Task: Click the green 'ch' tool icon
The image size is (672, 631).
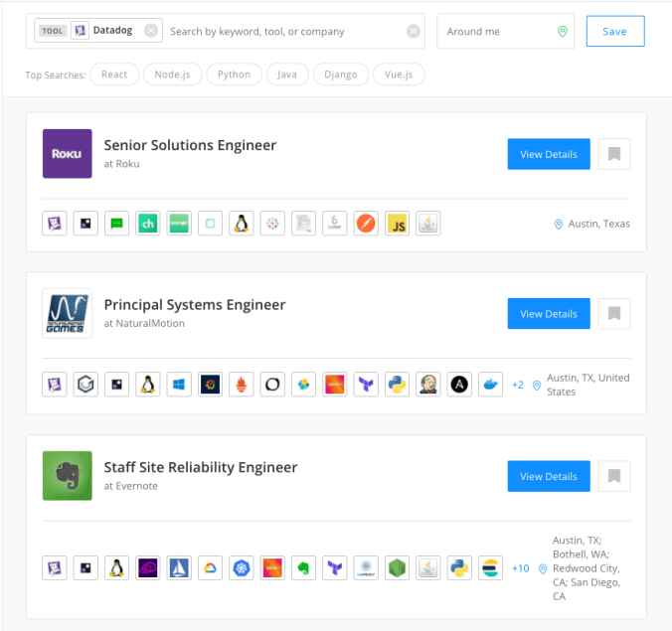Action: (x=148, y=224)
